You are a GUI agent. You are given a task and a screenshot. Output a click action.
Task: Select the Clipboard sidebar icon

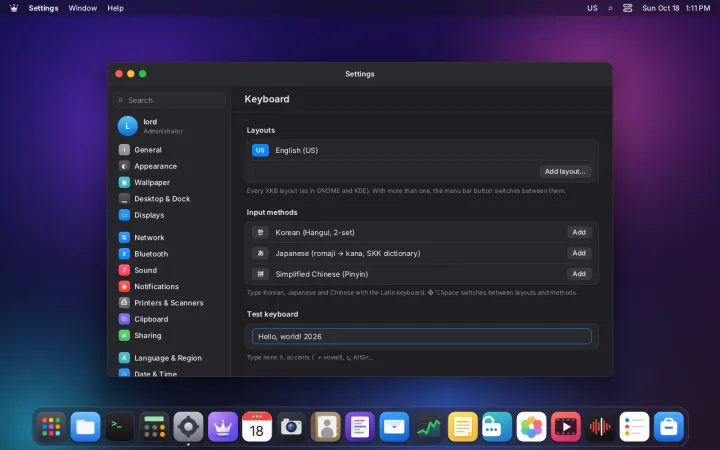[124, 319]
